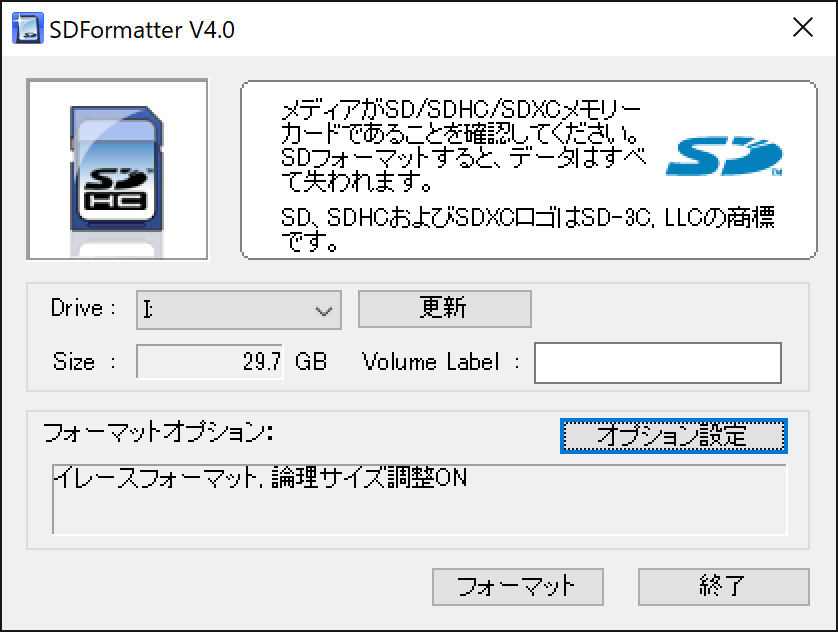Click the blue SD logo
This screenshot has width=838, height=632.
(x=724, y=156)
